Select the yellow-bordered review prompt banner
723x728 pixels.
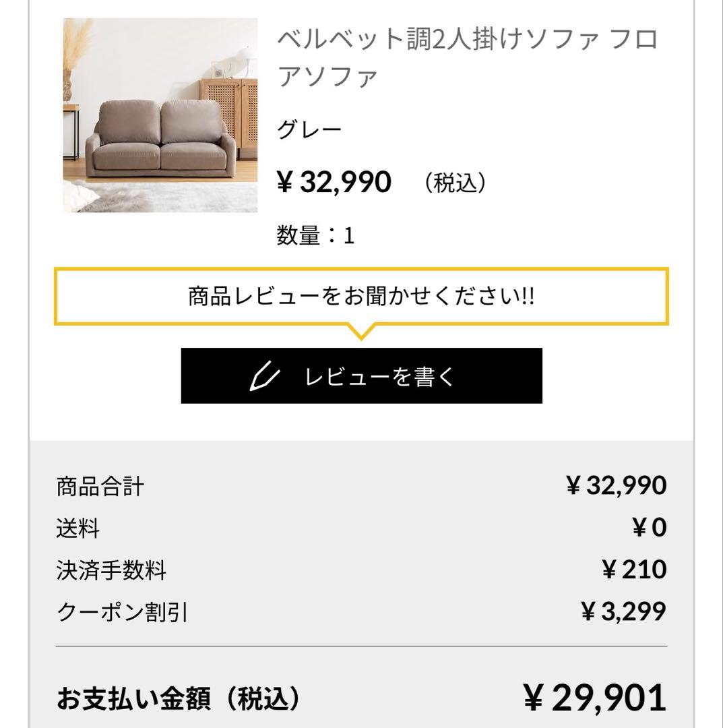[x=361, y=297]
